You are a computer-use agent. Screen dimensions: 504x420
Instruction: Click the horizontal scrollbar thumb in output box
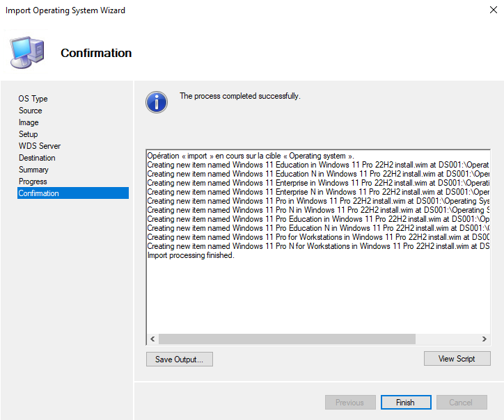tap(287, 339)
